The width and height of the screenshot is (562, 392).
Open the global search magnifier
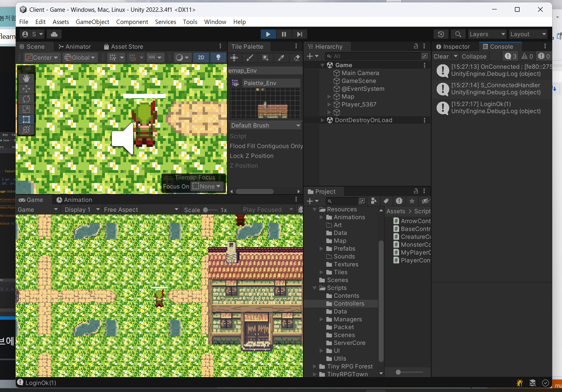click(458, 34)
